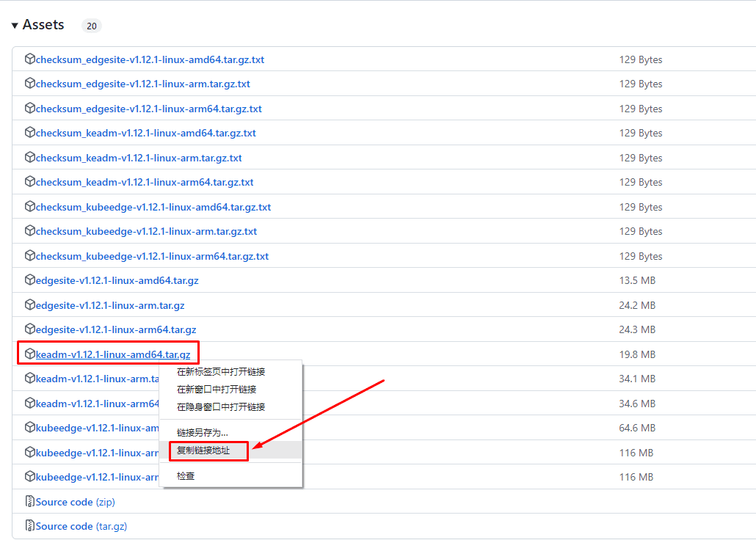The width and height of the screenshot is (756, 540).
Task: Click the 24.3 MB size text
Action: 637,329
